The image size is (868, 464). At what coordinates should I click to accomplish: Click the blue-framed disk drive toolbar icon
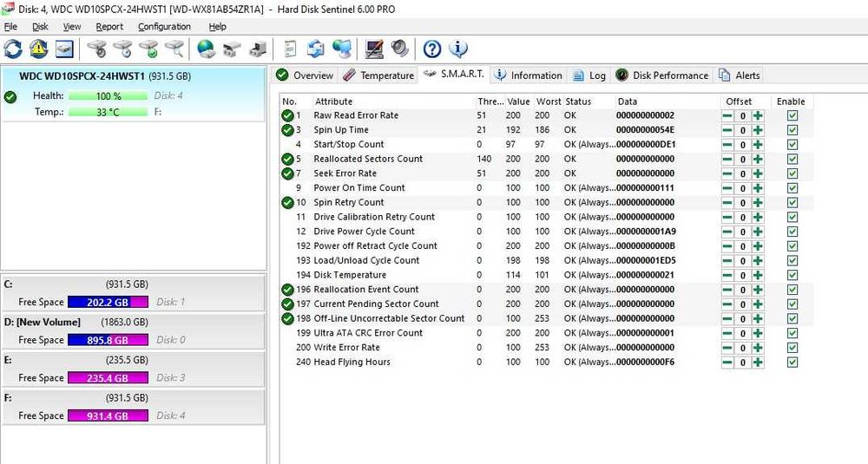point(64,49)
